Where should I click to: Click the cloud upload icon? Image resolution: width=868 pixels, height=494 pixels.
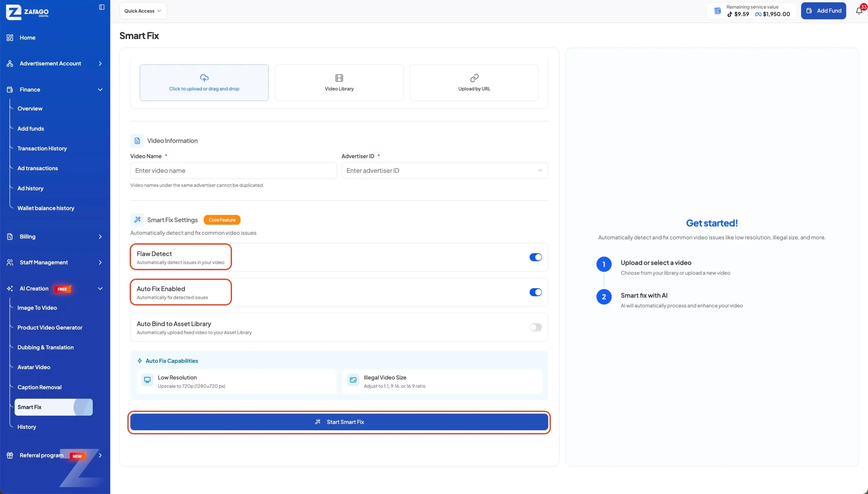point(204,78)
